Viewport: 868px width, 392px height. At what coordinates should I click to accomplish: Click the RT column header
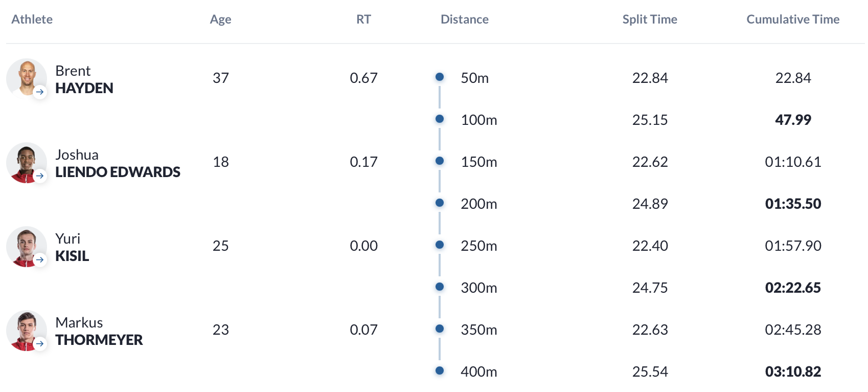(363, 19)
